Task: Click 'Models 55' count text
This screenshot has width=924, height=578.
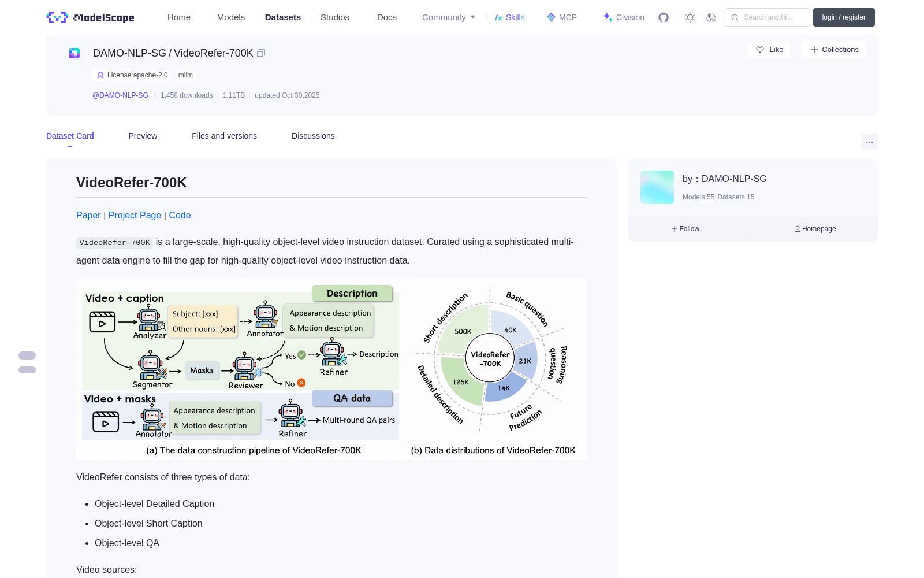Action: (x=698, y=197)
